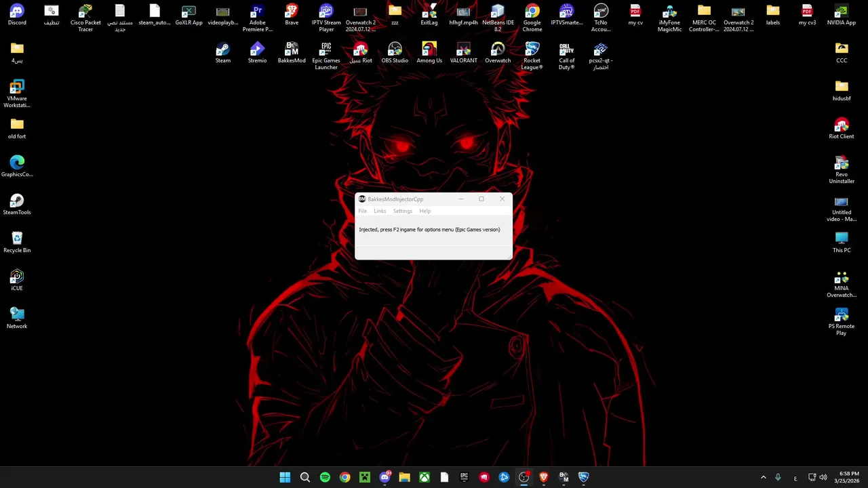Open the volume control in system tray
Viewport: 868px width, 488px height.
point(823,477)
